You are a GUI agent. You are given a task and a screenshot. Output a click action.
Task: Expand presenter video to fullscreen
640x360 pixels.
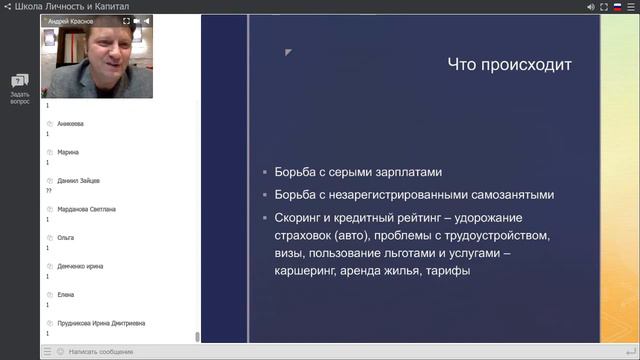pos(127,21)
